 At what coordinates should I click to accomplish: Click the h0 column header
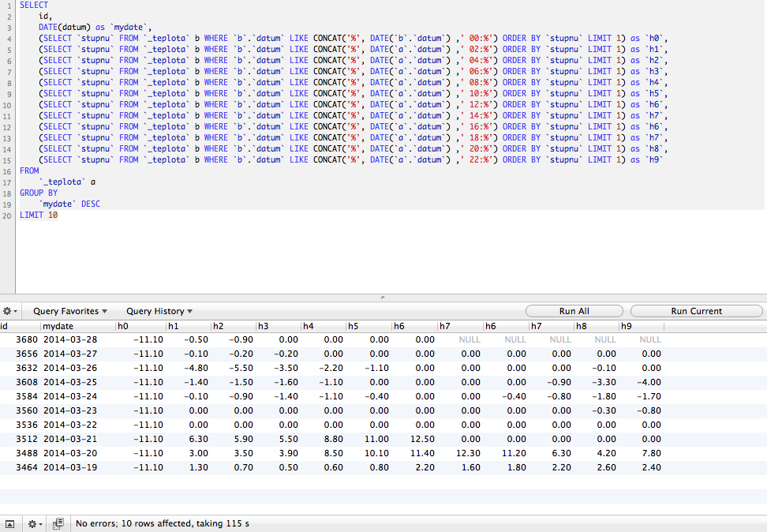pos(140,326)
